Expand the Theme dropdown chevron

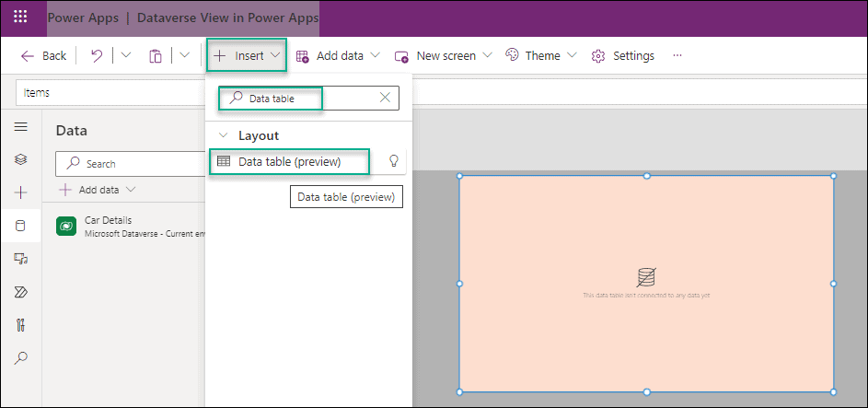(572, 55)
